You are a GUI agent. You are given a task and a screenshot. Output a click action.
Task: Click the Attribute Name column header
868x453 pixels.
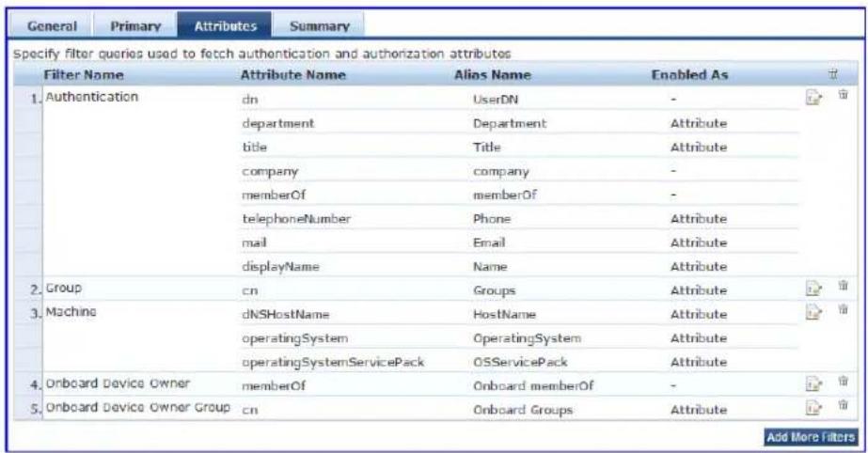[x=292, y=74]
